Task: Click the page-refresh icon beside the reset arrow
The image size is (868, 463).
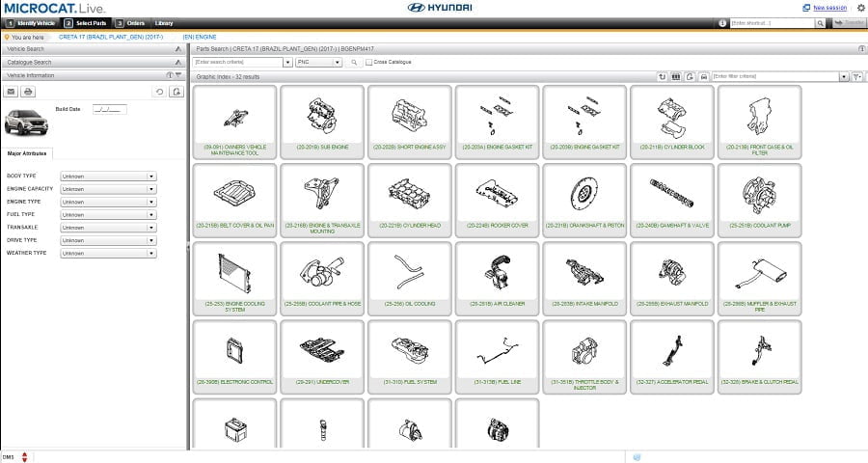Action: 176,92
